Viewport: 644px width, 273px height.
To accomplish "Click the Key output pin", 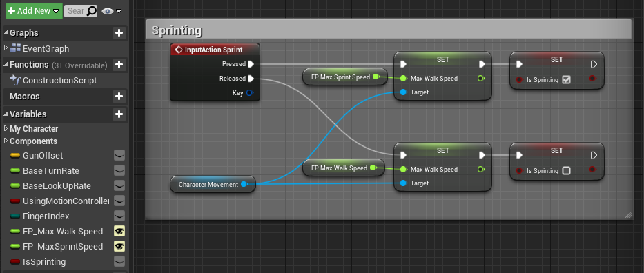I will 250,93.
